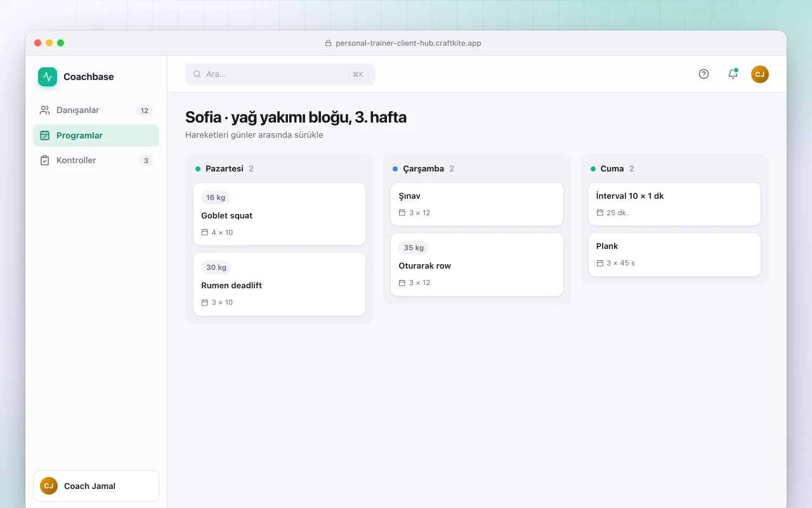The height and width of the screenshot is (508, 812).
Task: Click the Danışanlar people icon
Action: [x=44, y=110]
